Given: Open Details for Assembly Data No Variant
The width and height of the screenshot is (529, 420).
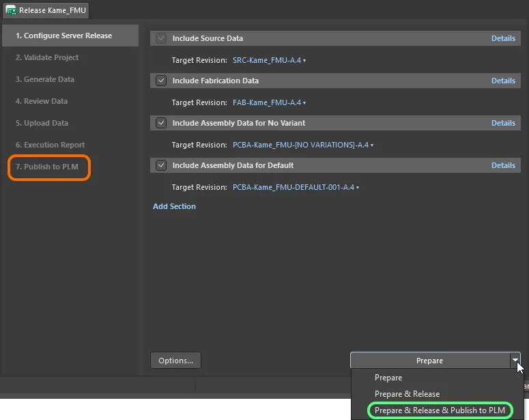Looking at the screenshot, I should (503, 123).
